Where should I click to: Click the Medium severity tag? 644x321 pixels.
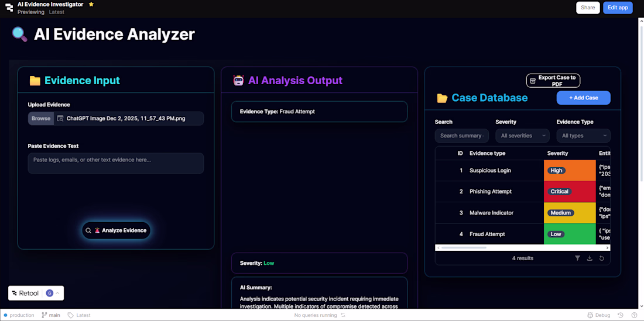click(x=561, y=213)
